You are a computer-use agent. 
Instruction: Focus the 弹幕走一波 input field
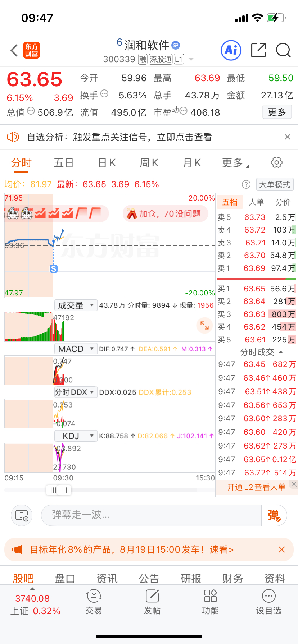pyautogui.click(x=151, y=515)
